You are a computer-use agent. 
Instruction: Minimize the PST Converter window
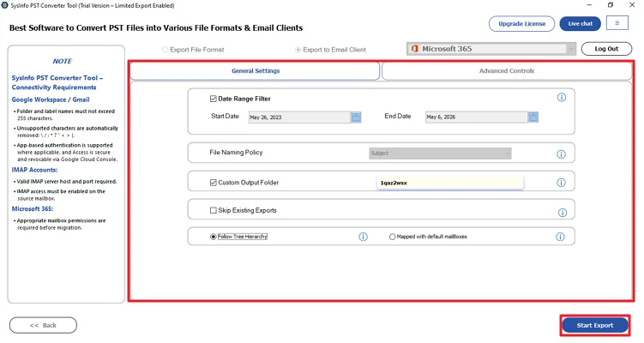[589, 5]
